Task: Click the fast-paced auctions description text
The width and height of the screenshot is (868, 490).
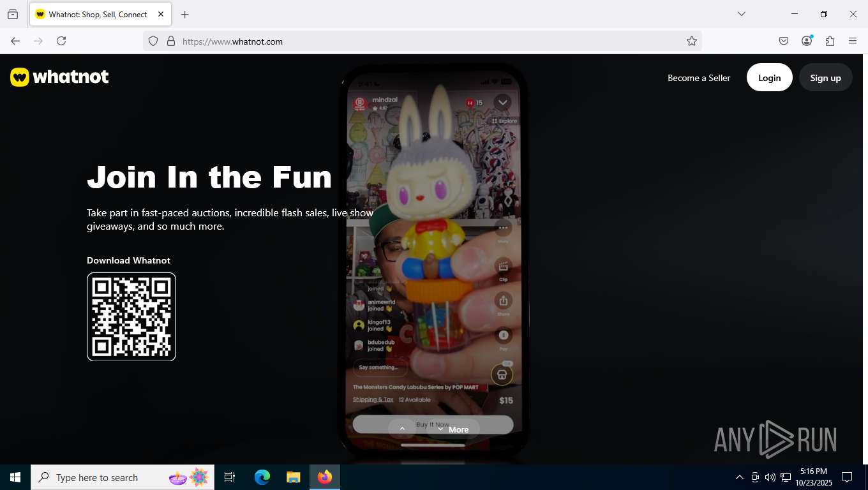Action: point(230,219)
